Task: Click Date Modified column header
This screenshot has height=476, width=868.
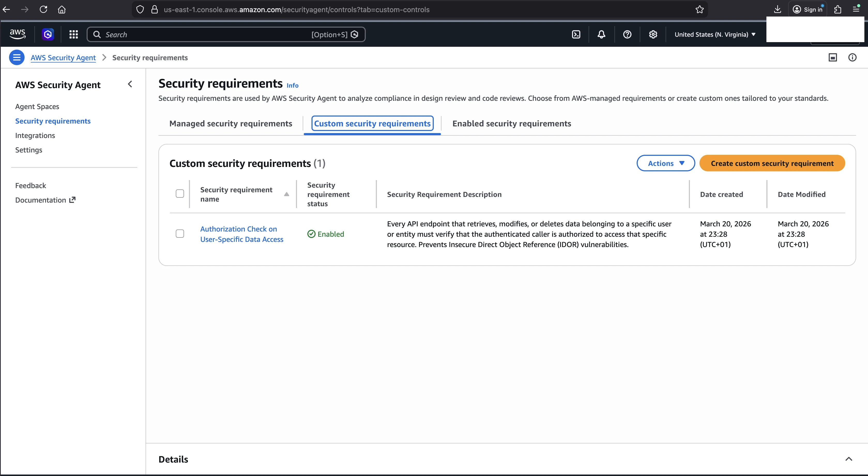Action: point(801,194)
